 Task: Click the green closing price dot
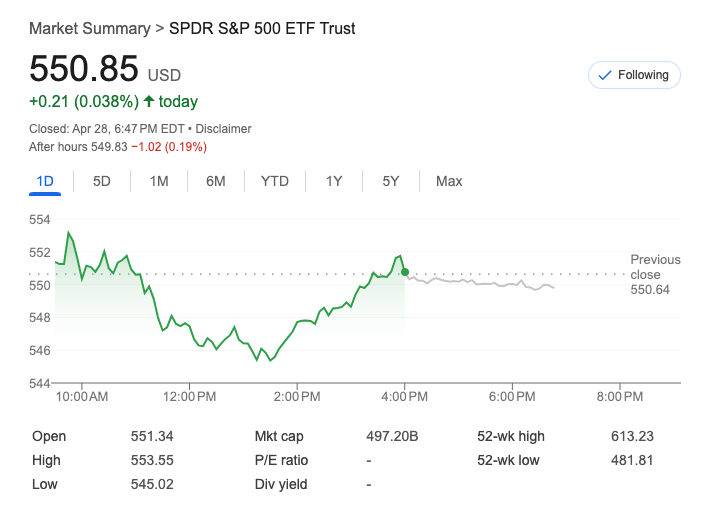pos(404,272)
